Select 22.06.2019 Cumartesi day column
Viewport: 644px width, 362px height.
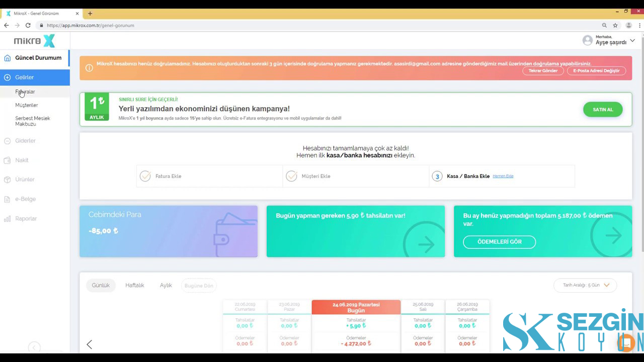point(245,307)
